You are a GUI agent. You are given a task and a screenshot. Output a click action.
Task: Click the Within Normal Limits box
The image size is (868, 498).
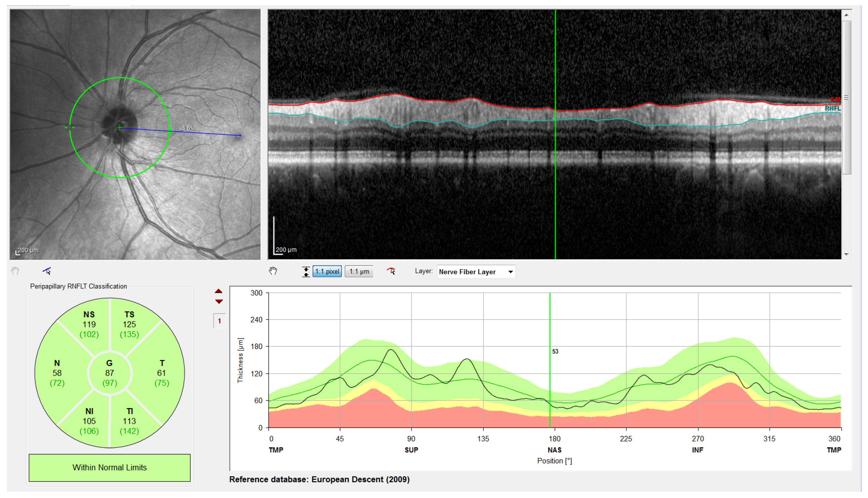(109, 468)
